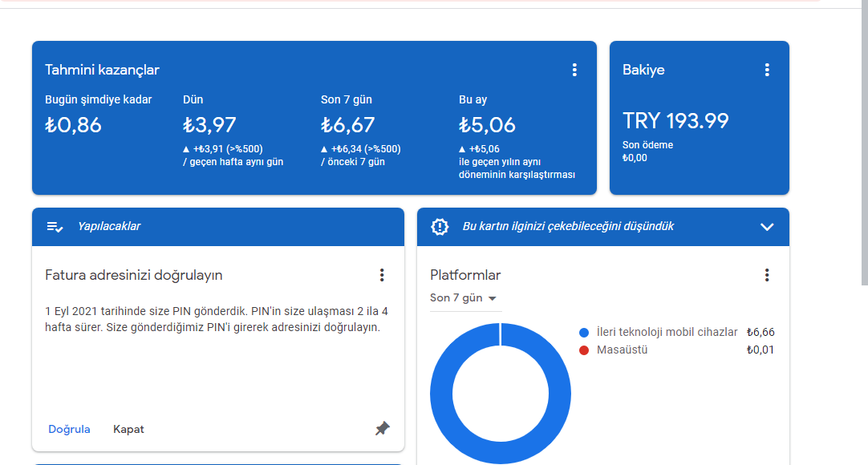Open the Bakiye card three-dot menu
868x465 pixels.
click(767, 70)
